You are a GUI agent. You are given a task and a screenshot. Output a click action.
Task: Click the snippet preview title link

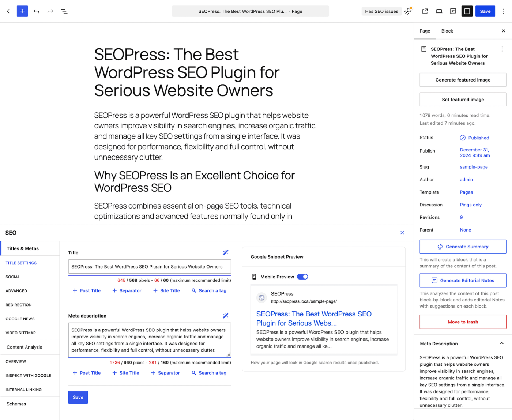[x=314, y=319]
